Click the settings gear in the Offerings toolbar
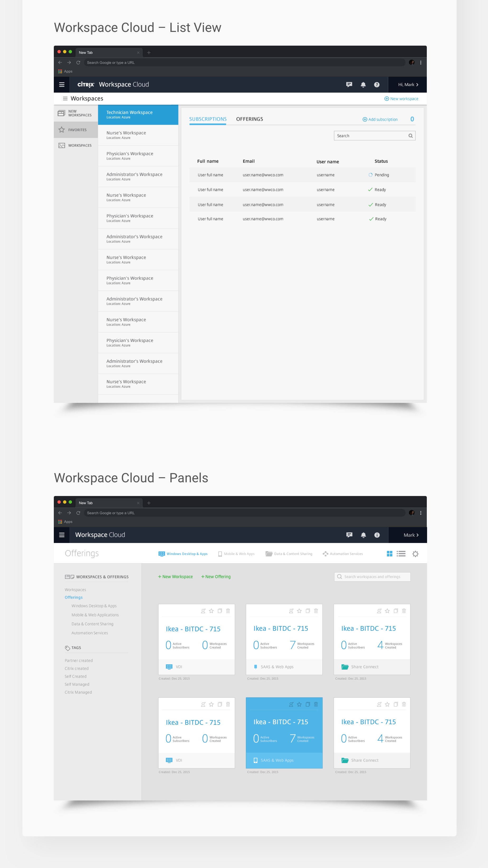The image size is (488, 868). coord(415,554)
